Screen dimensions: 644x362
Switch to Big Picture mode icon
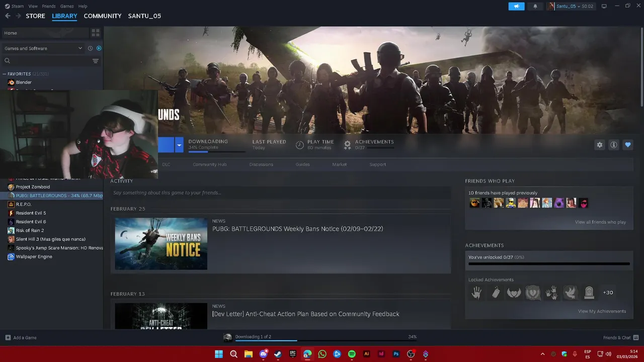[604, 6]
